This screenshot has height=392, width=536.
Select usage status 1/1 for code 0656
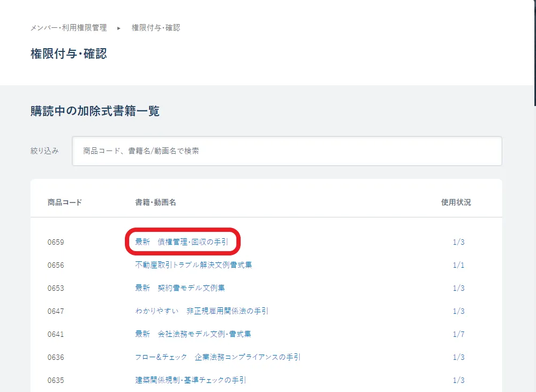[x=458, y=265]
